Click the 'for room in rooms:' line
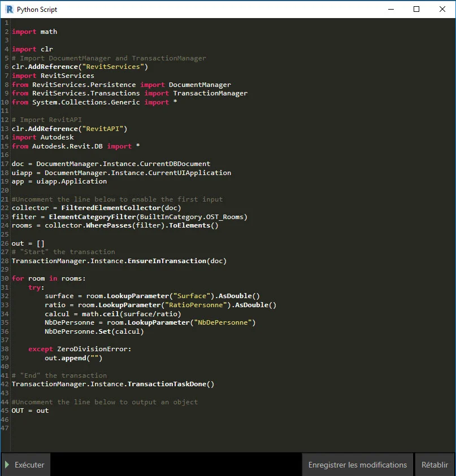456x476 pixels. (49, 279)
